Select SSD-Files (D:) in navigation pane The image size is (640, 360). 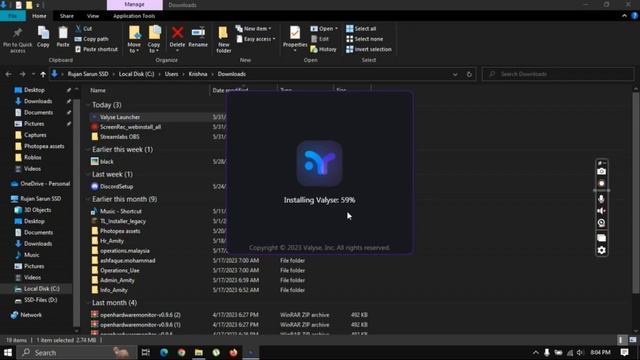40,300
